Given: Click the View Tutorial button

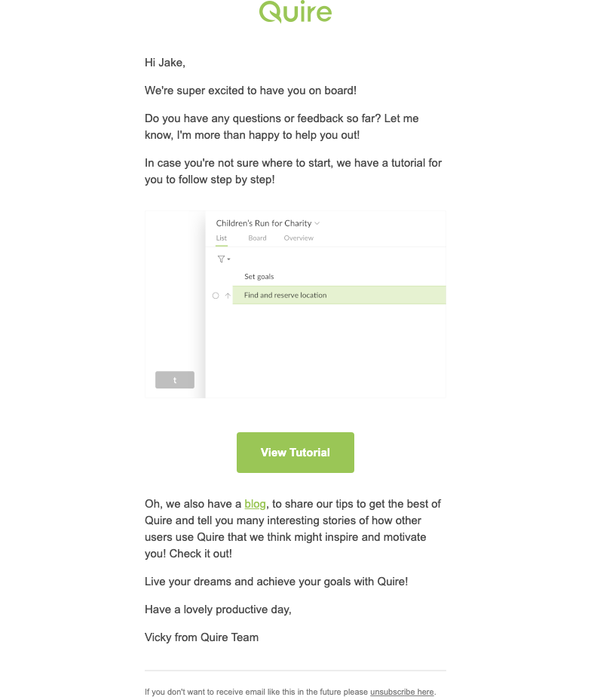Looking at the screenshot, I should coord(295,453).
